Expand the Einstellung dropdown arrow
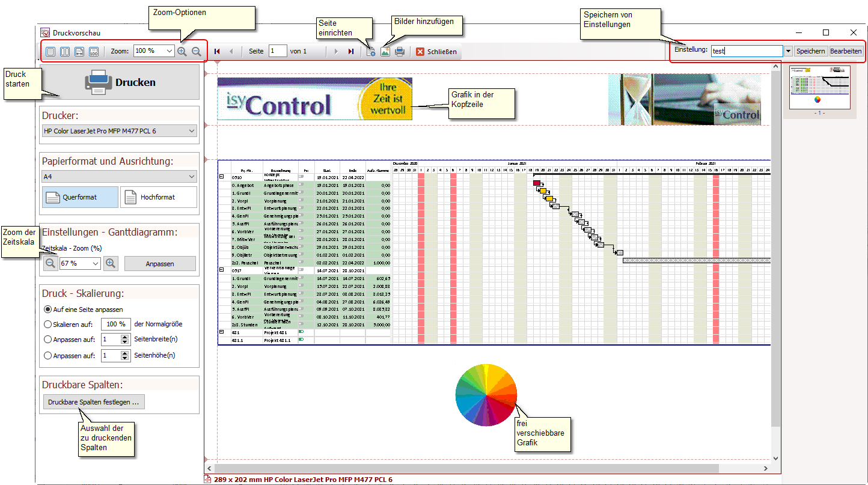 click(788, 52)
